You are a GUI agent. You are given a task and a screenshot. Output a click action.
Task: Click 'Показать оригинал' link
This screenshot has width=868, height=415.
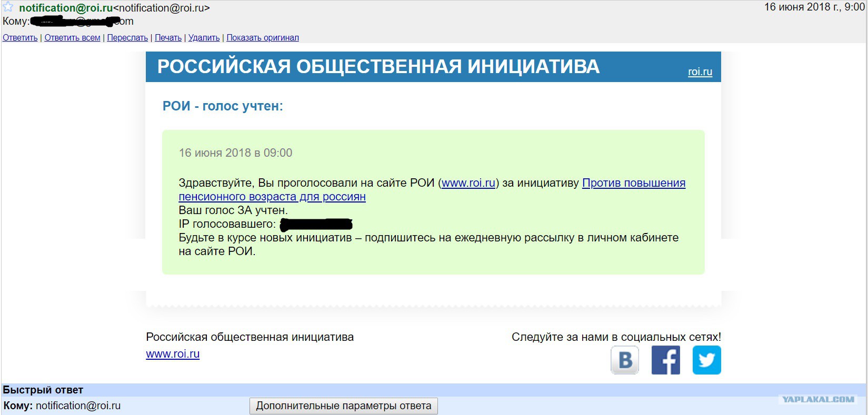click(263, 38)
